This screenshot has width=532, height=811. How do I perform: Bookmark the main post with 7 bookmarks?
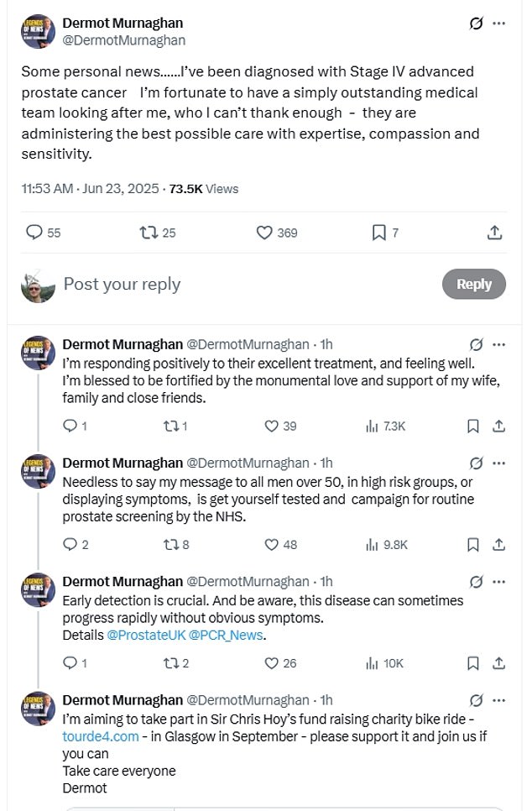(x=378, y=233)
